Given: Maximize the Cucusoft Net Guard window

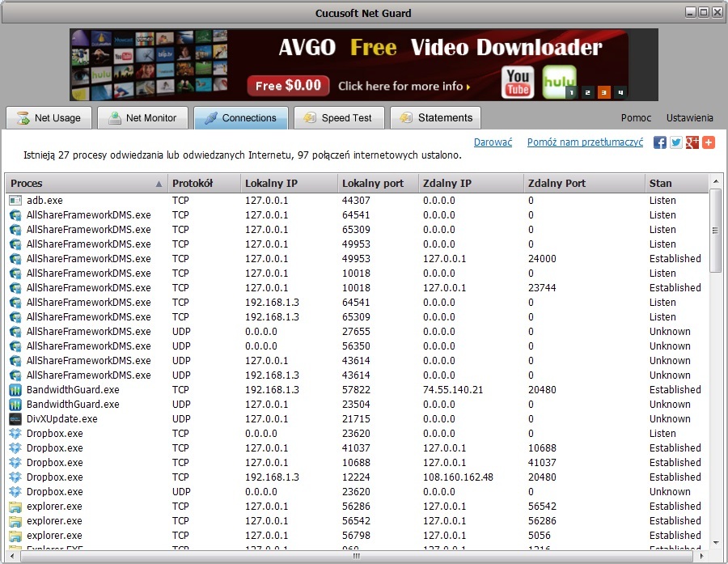Looking at the screenshot, I should [704, 13].
